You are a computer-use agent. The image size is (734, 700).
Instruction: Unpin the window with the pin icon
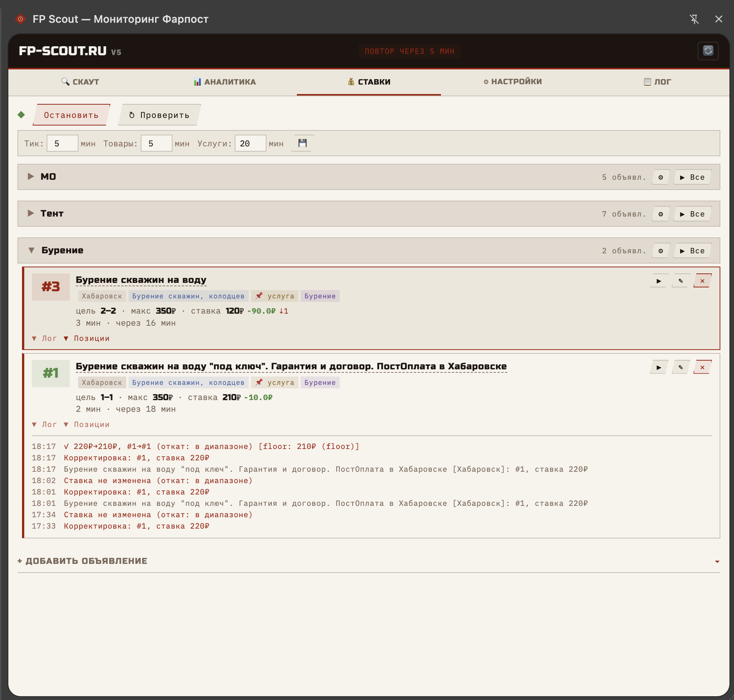[694, 19]
